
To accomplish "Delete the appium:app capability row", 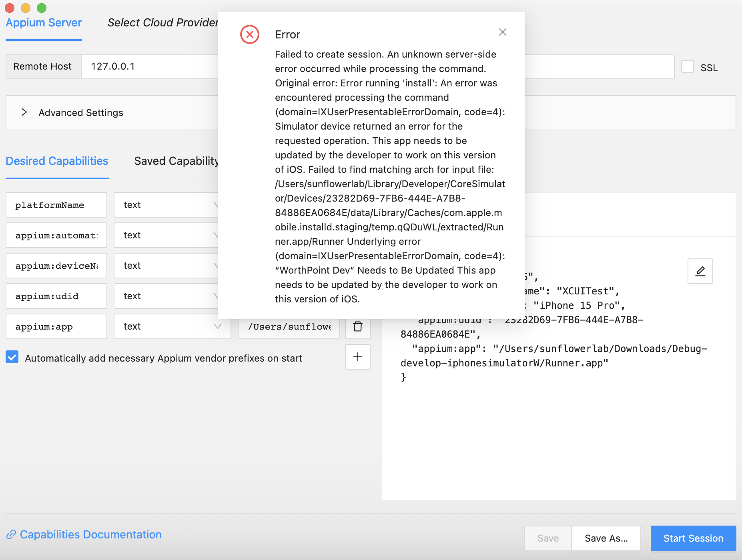I will [x=358, y=326].
